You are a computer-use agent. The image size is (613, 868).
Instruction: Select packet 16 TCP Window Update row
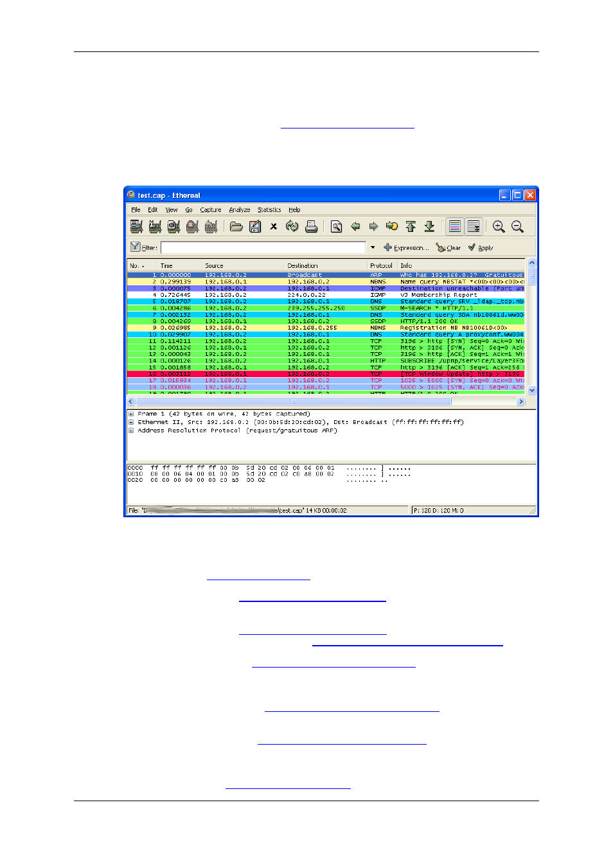[326, 374]
